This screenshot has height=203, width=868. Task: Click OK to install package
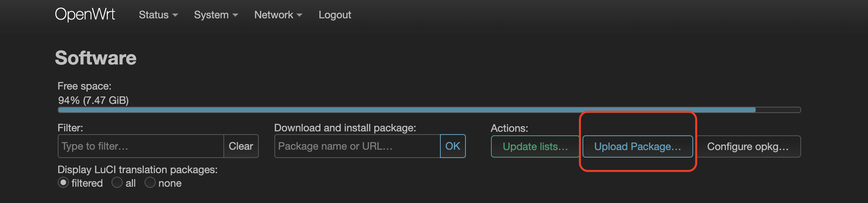pyautogui.click(x=453, y=146)
